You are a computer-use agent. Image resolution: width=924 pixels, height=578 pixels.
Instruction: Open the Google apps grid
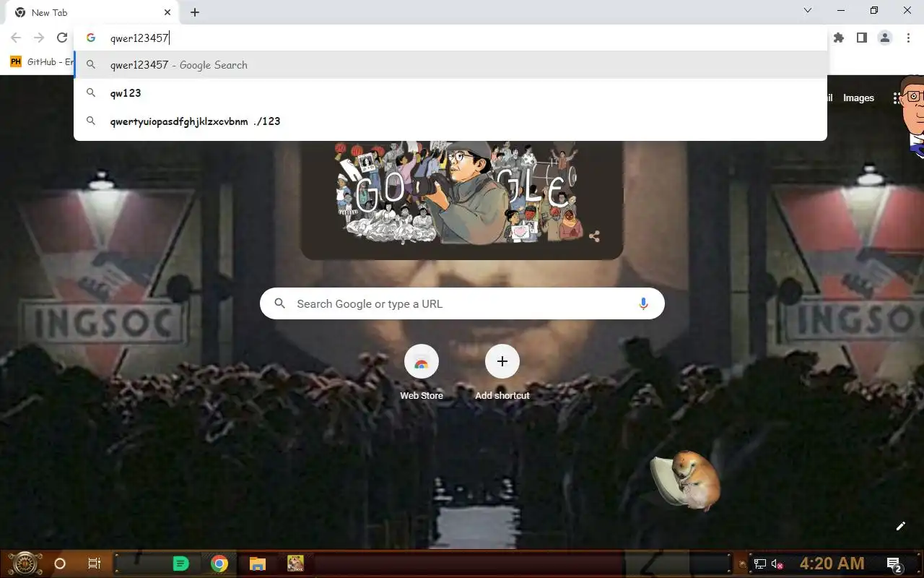tap(897, 98)
